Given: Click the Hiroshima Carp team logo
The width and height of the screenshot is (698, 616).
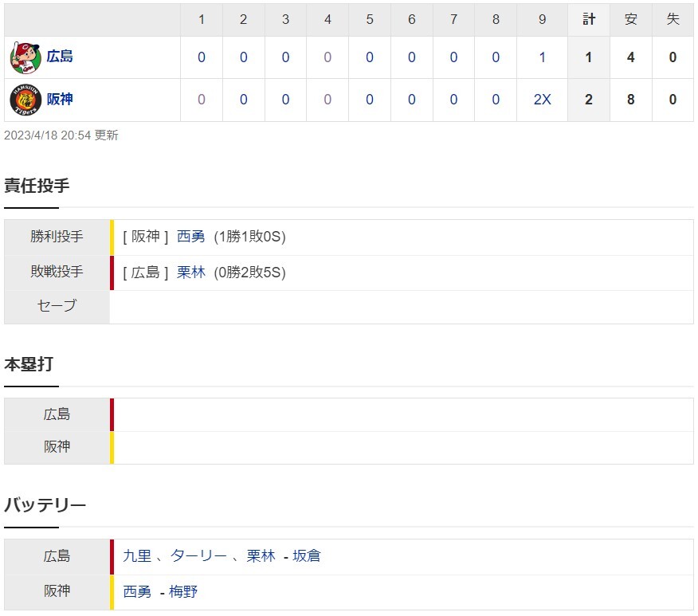Looking at the screenshot, I should [x=25, y=58].
